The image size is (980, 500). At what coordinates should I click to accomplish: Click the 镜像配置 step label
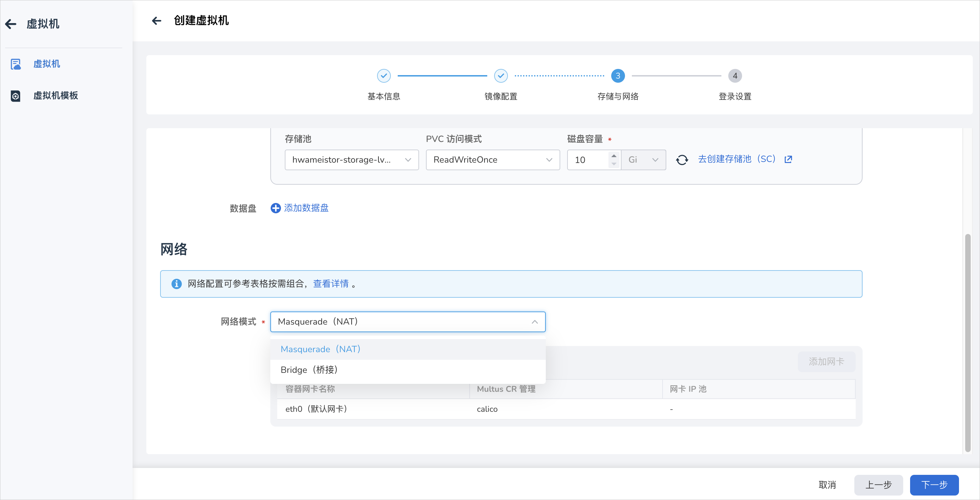pos(501,96)
